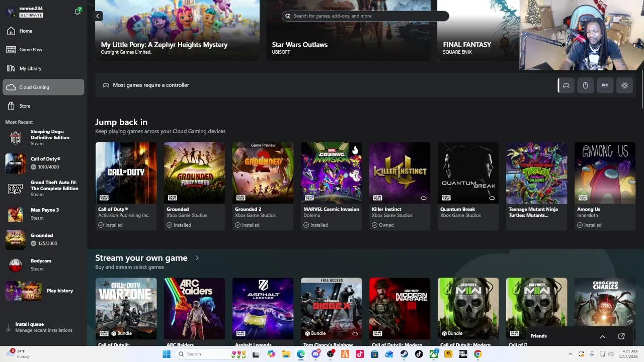This screenshot has height=362, width=644.
Task: Open Install queue at sidebar bottom
Action: (x=43, y=327)
